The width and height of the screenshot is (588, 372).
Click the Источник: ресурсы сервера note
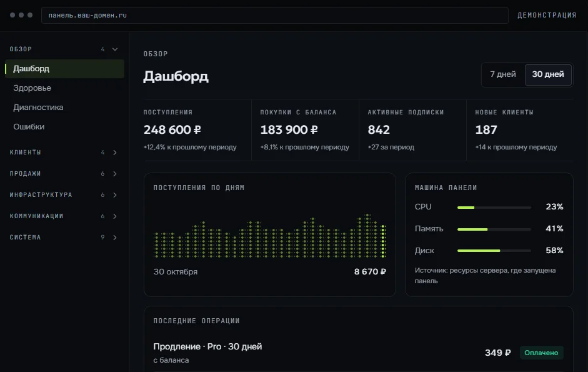(x=486, y=276)
